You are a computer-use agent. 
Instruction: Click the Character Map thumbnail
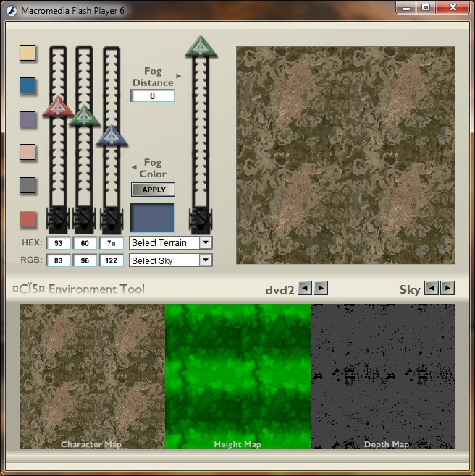pyautogui.click(x=93, y=376)
